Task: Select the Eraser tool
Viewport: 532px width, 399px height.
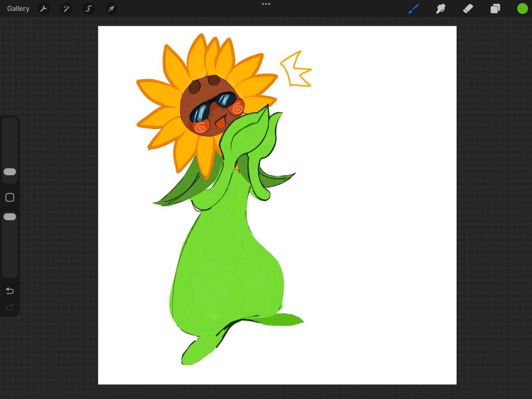Action: point(468,8)
